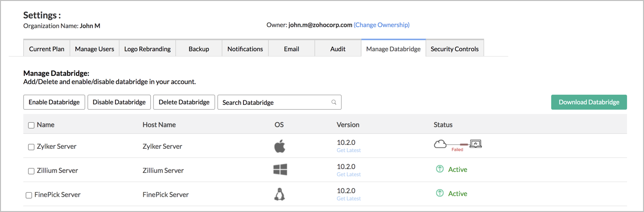Open the Current Plan tab
644x212 pixels.
click(x=46, y=49)
